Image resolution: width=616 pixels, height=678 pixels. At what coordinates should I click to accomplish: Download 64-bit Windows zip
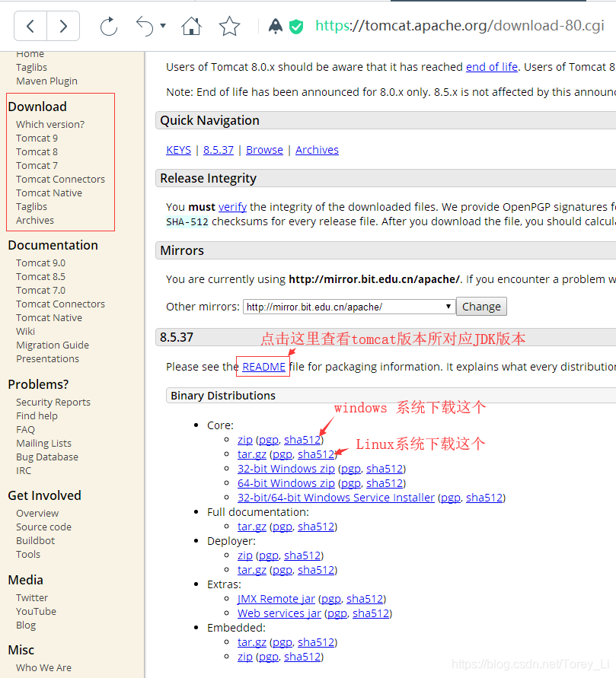click(x=286, y=483)
